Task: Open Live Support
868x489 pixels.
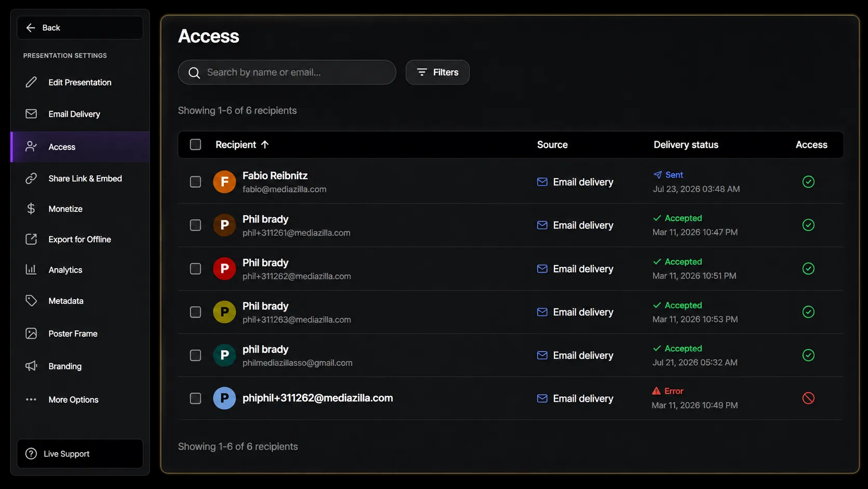Action: 80,454
